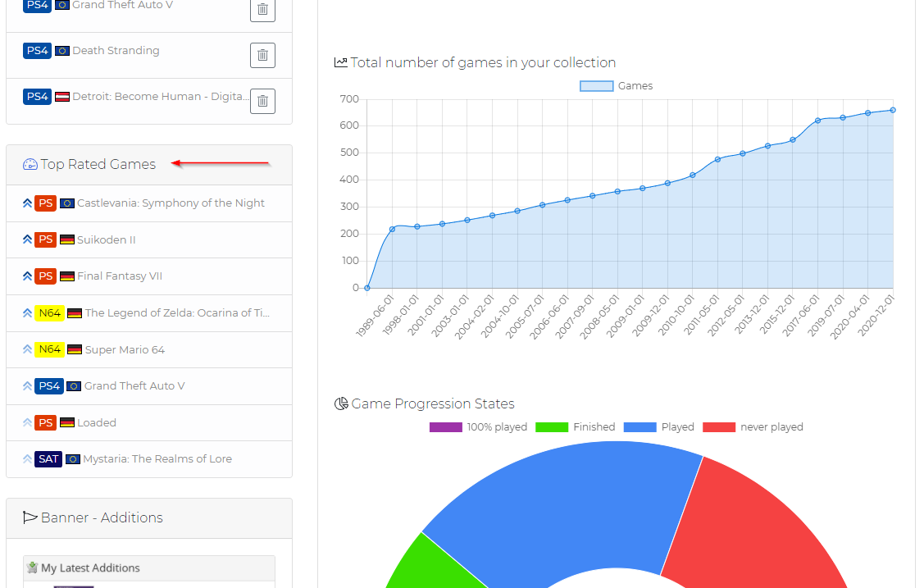
Task: Toggle the red never played legend swatch
Action: [x=719, y=427]
